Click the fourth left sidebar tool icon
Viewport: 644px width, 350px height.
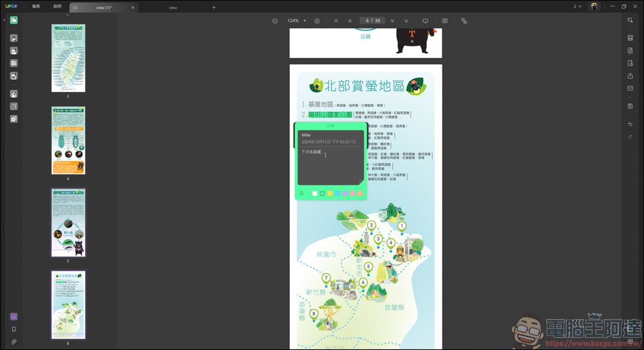tap(14, 63)
